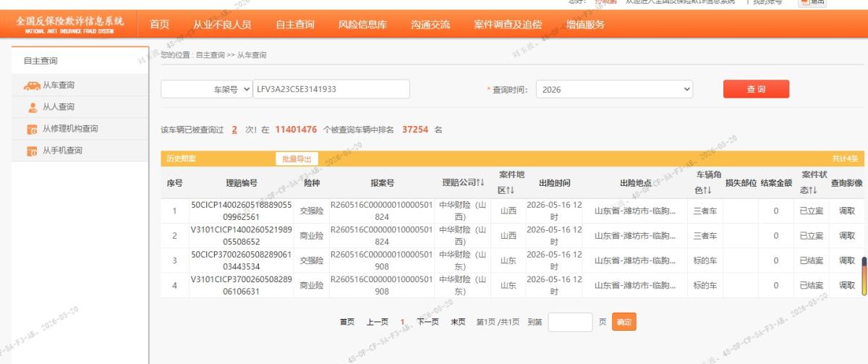Image resolution: width=868 pixels, height=364 pixels.
Task: Click 调取 for claim V3101CICP370026050828906106631
Action: point(847,285)
